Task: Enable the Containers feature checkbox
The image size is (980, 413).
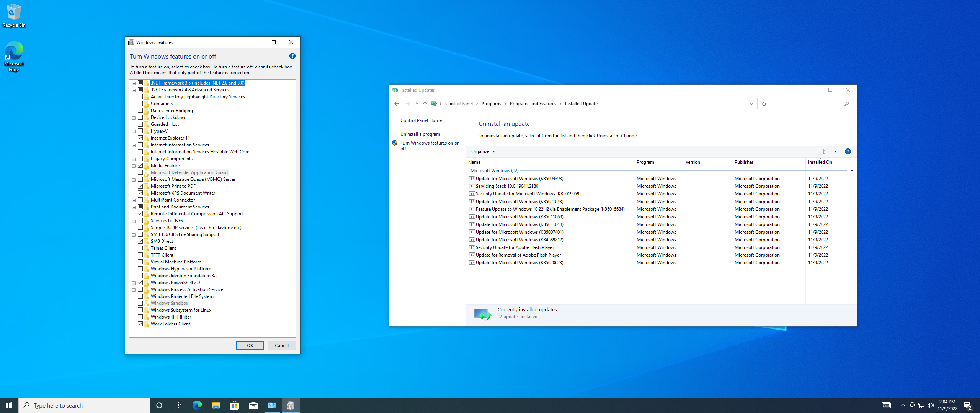Action: tap(140, 104)
